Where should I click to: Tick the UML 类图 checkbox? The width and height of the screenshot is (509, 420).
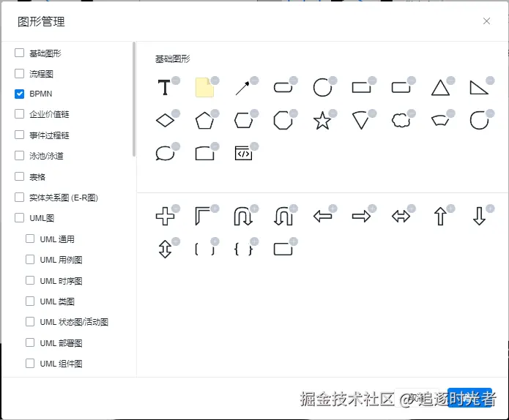30,301
